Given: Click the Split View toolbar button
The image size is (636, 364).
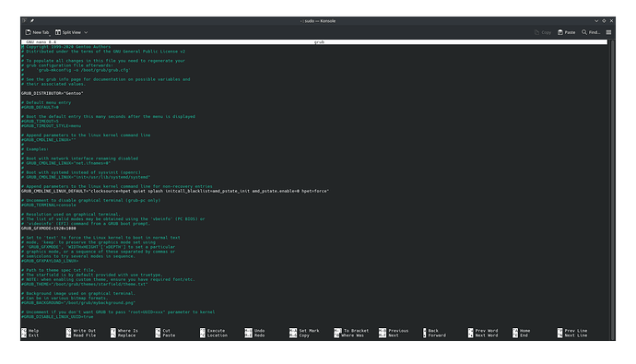Looking at the screenshot, I should (x=68, y=32).
